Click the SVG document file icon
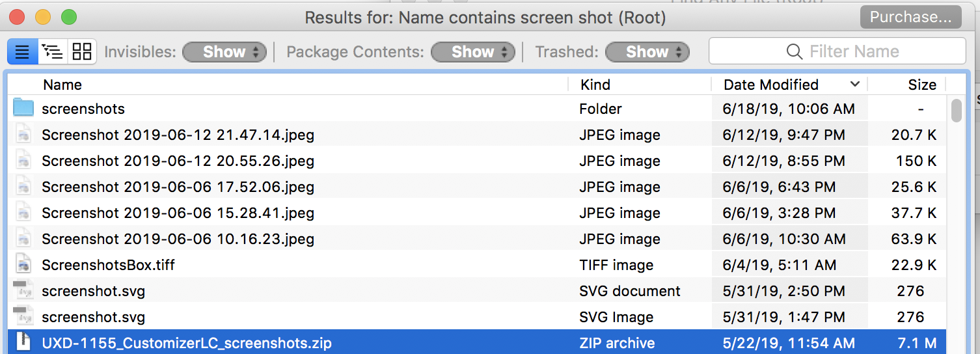 click(23, 291)
